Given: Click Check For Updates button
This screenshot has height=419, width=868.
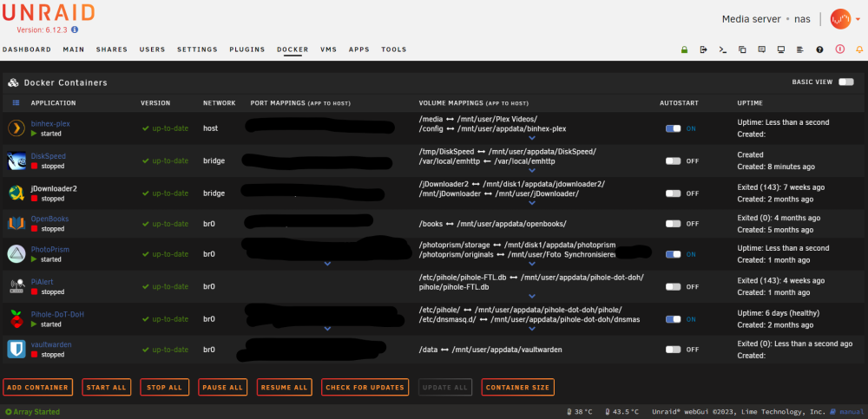Looking at the screenshot, I should pos(365,388).
